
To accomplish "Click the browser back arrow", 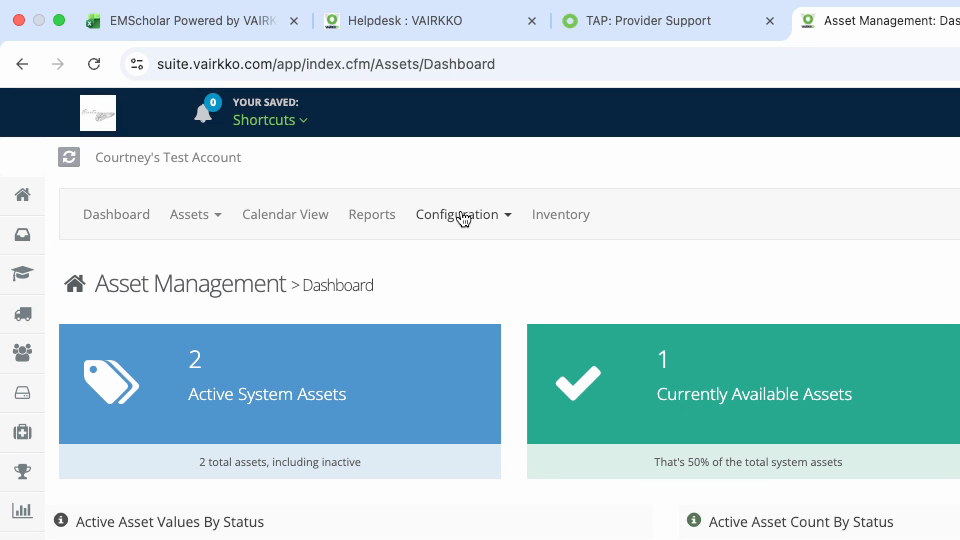I will coord(22,64).
